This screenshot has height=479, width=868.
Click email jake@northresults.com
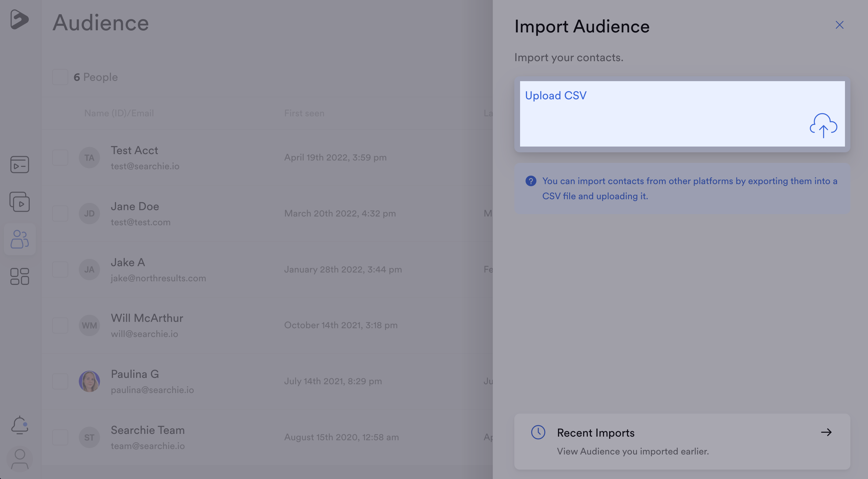pyautogui.click(x=159, y=278)
